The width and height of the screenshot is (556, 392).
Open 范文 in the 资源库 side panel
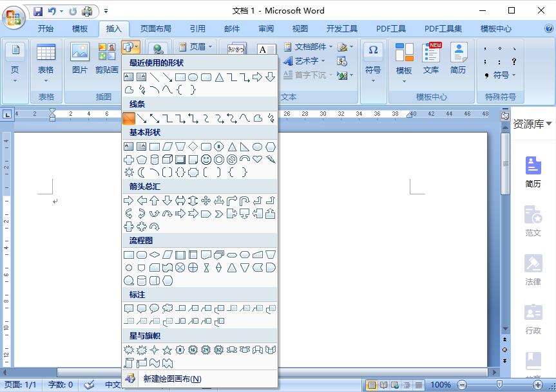click(x=533, y=221)
